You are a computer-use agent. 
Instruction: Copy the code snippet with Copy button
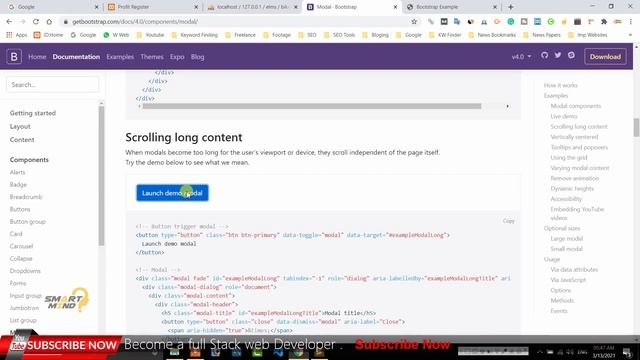[509, 221]
